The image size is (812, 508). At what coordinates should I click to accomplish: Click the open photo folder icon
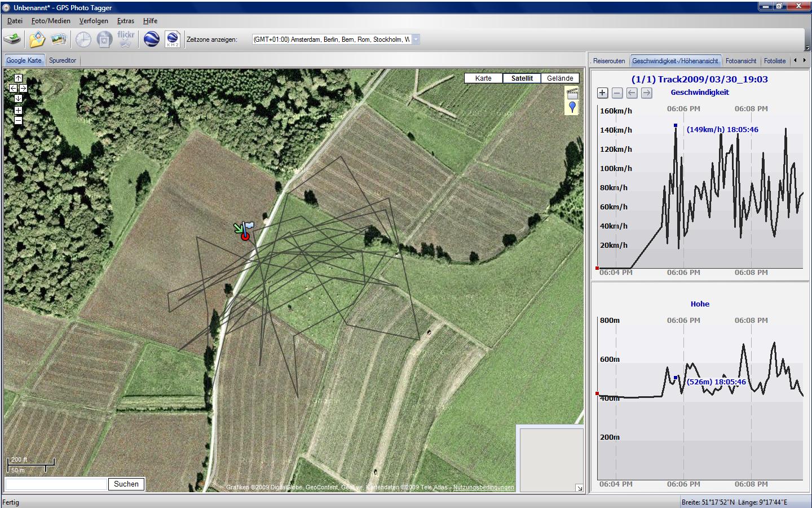pos(37,40)
